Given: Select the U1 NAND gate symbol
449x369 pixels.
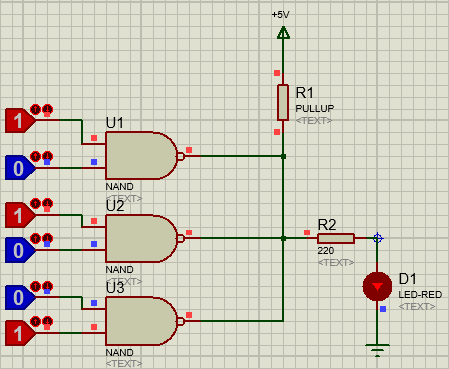Looking at the screenshot, I should point(141,156).
